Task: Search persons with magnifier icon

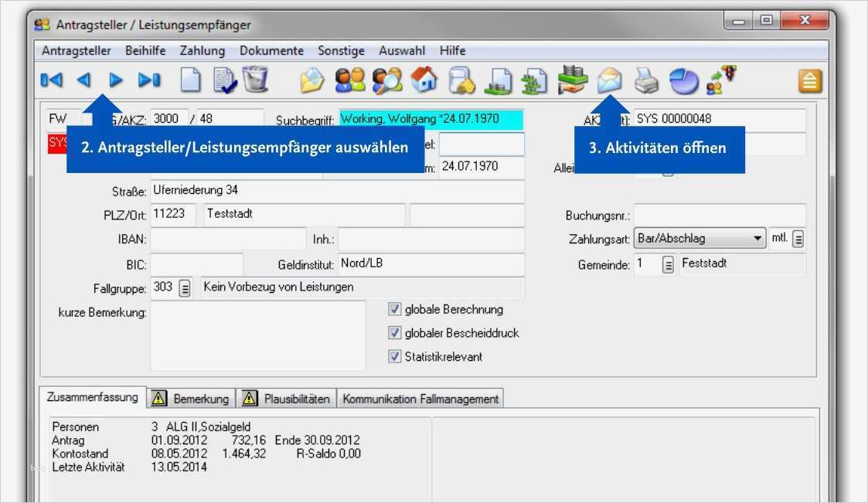Action: 387,80
